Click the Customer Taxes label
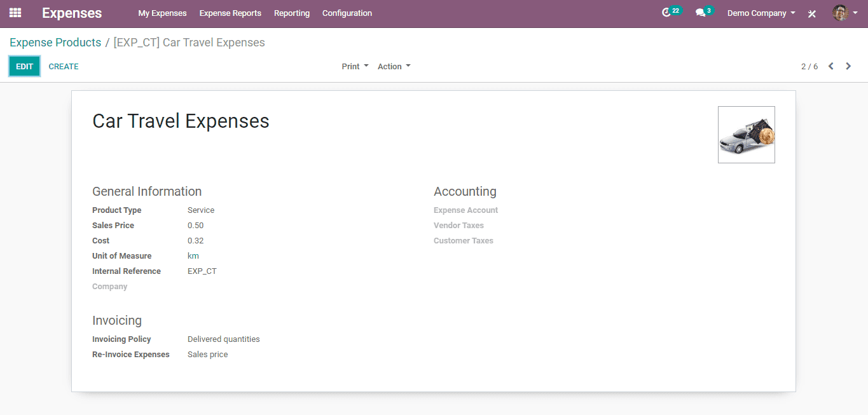 point(464,241)
